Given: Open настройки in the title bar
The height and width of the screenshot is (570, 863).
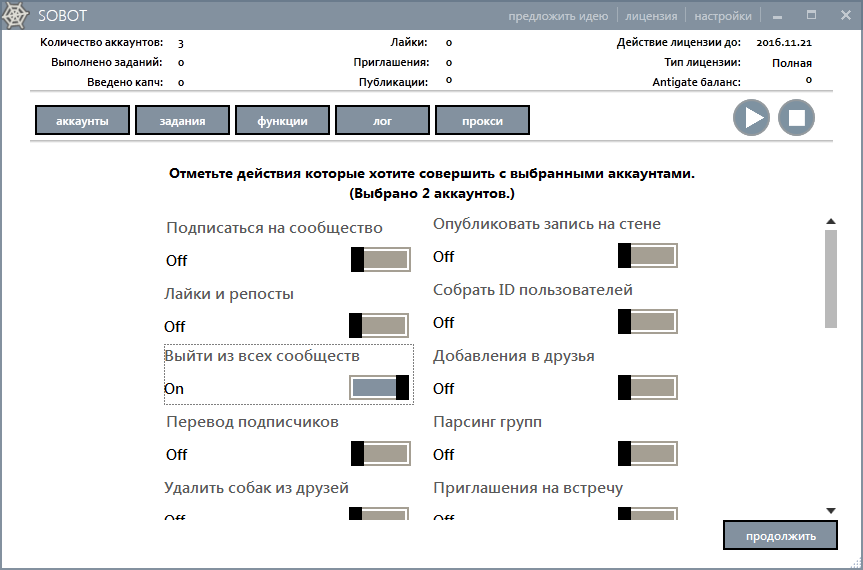Looking at the screenshot, I should pos(723,16).
